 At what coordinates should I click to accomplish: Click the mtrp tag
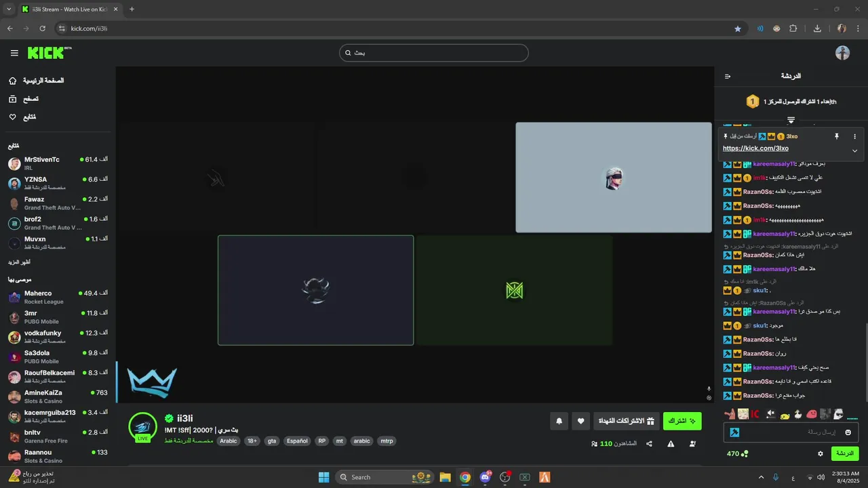pyautogui.click(x=387, y=441)
